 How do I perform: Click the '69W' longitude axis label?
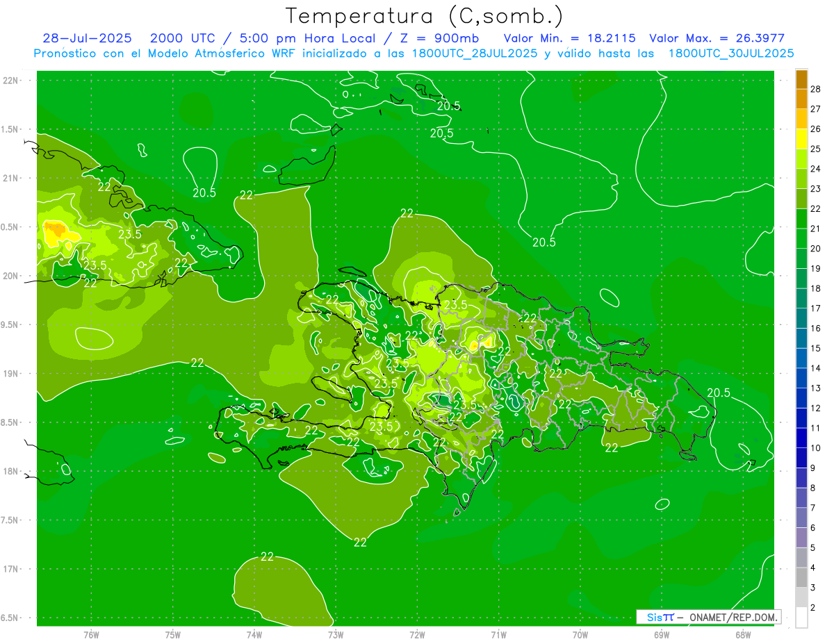[x=662, y=634]
